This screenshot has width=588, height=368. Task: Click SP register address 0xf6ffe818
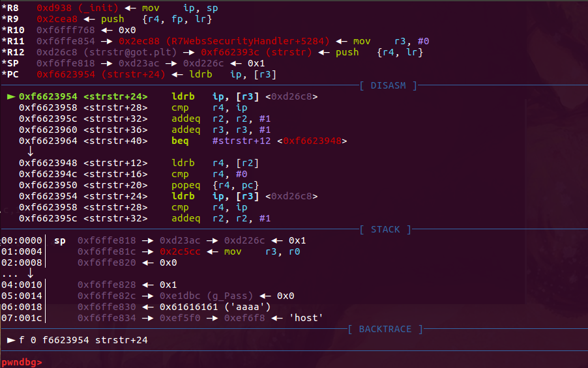click(66, 63)
